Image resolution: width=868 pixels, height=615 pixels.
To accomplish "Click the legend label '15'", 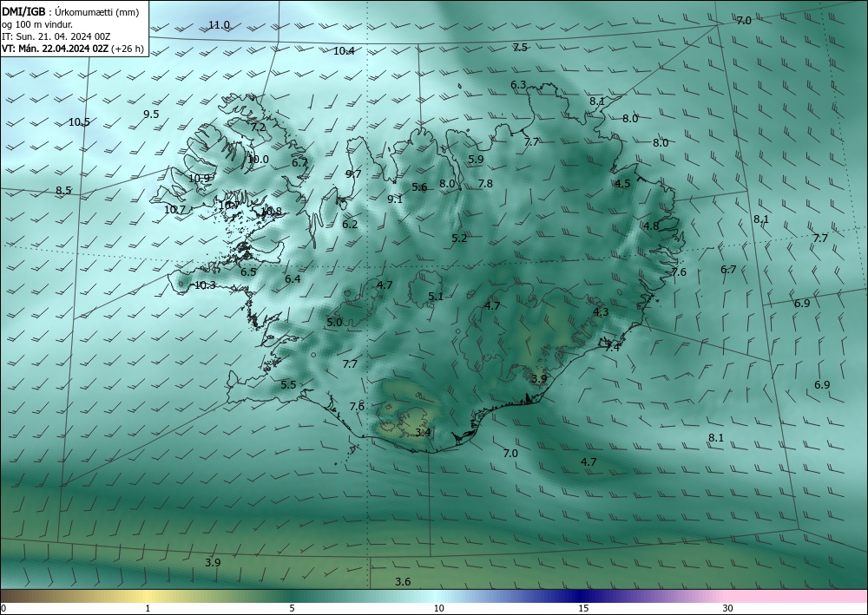I will (583, 608).
